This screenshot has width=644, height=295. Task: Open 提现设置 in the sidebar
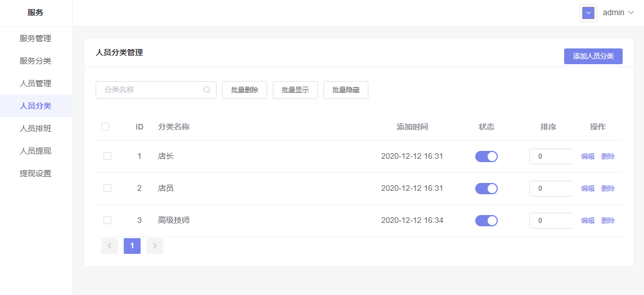[36, 173]
